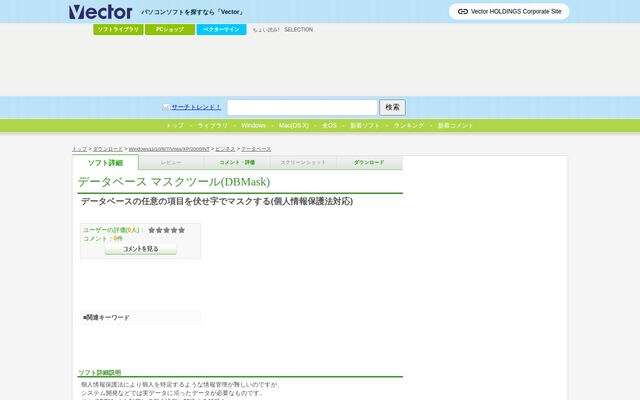640x400 pixels.
Task: Click the small icon before サーチトレンド
Action: 166,107
